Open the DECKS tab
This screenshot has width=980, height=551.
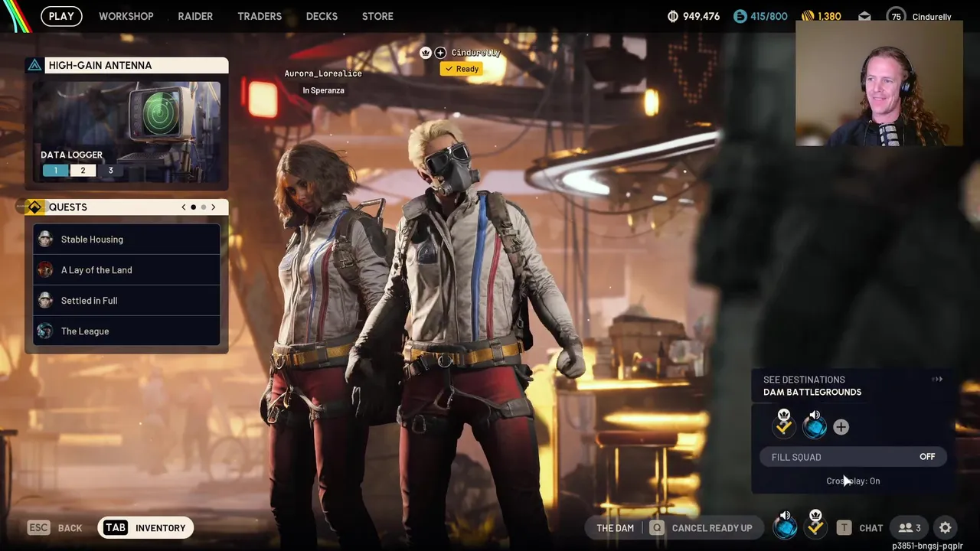[322, 16]
